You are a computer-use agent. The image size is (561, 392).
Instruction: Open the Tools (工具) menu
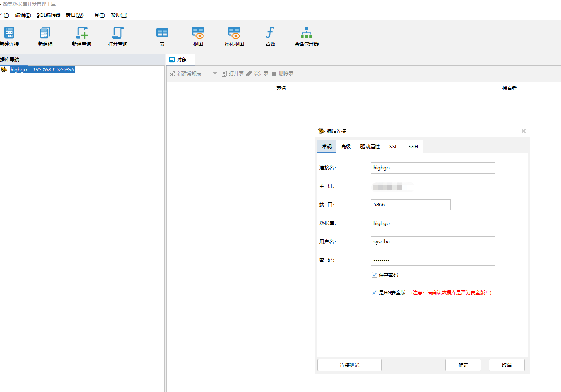[x=97, y=15]
